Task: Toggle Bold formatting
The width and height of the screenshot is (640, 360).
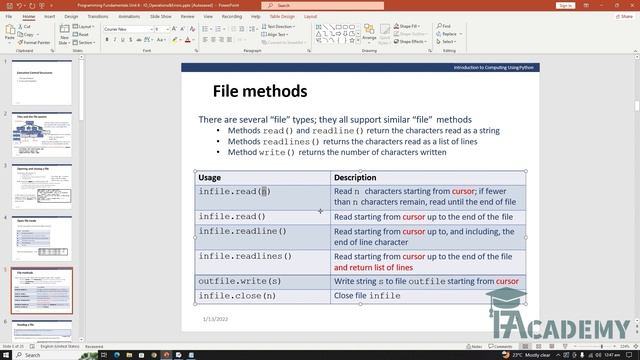Action: pos(107,40)
